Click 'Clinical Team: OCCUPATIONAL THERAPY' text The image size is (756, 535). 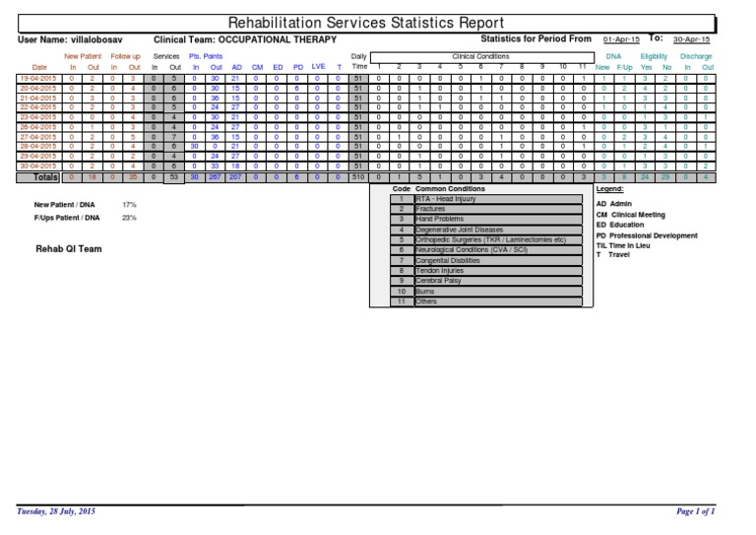(x=245, y=40)
